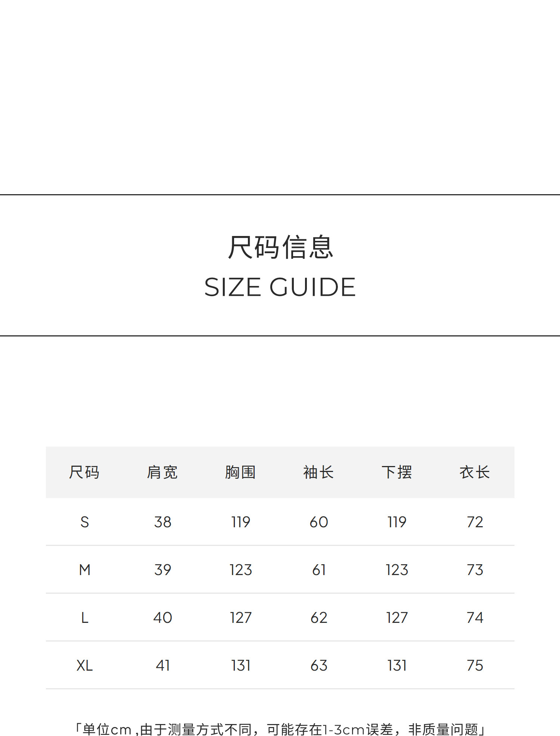Click 131 in the 下摆 column
This screenshot has width=560, height=736.
[x=397, y=665]
